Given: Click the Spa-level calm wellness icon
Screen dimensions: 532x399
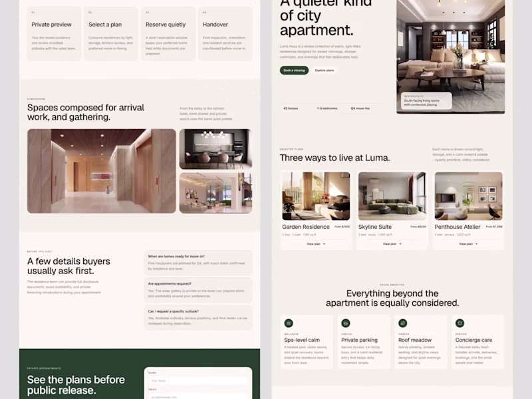Looking at the screenshot, I should pos(289,323).
